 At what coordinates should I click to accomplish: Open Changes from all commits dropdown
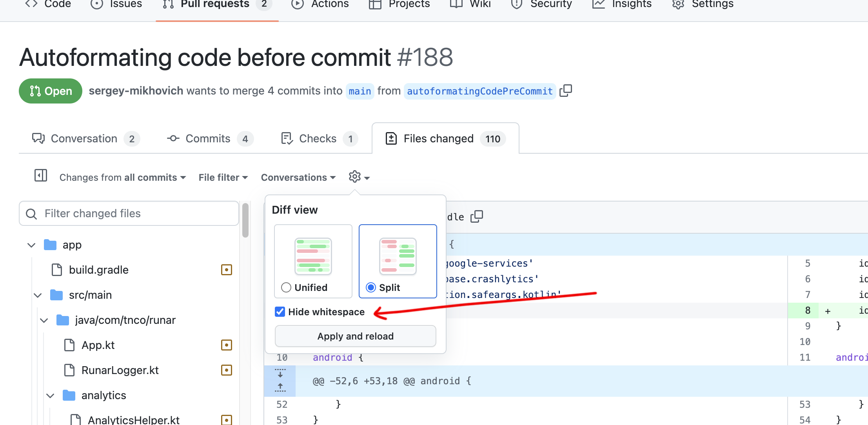pos(122,178)
